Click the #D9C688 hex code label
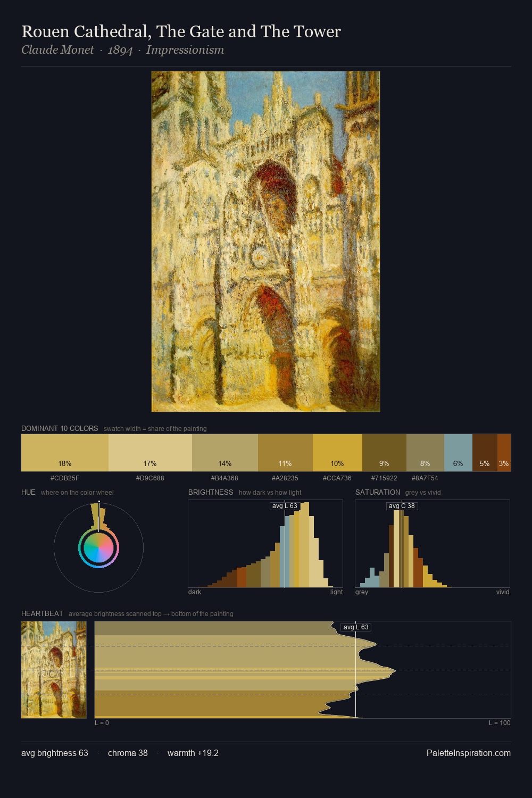This screenshot has width=532, height=798. coord(150,478)
